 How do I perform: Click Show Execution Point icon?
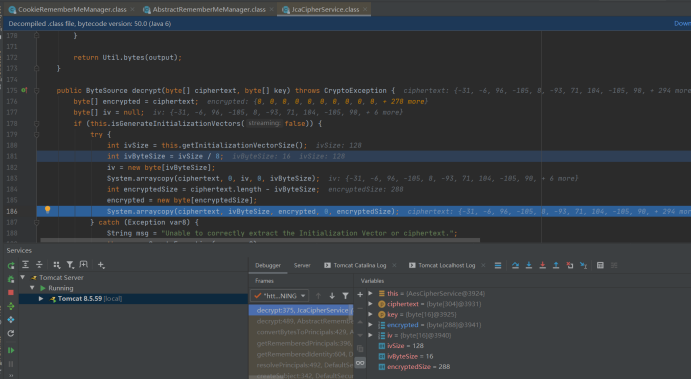(498, 265)
